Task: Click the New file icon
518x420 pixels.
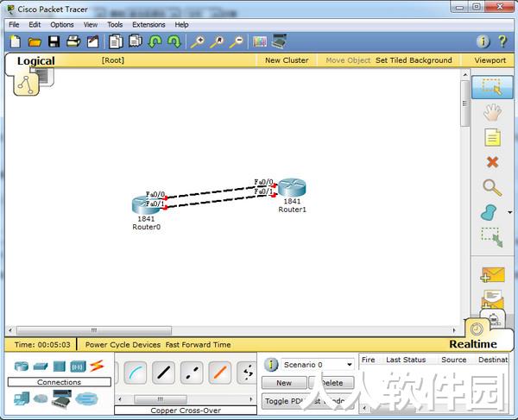Action: point(16,41)
